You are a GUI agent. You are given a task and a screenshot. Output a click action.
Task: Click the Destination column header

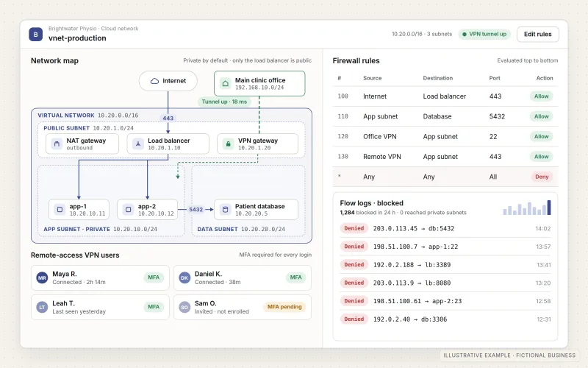tap(437, 78)
